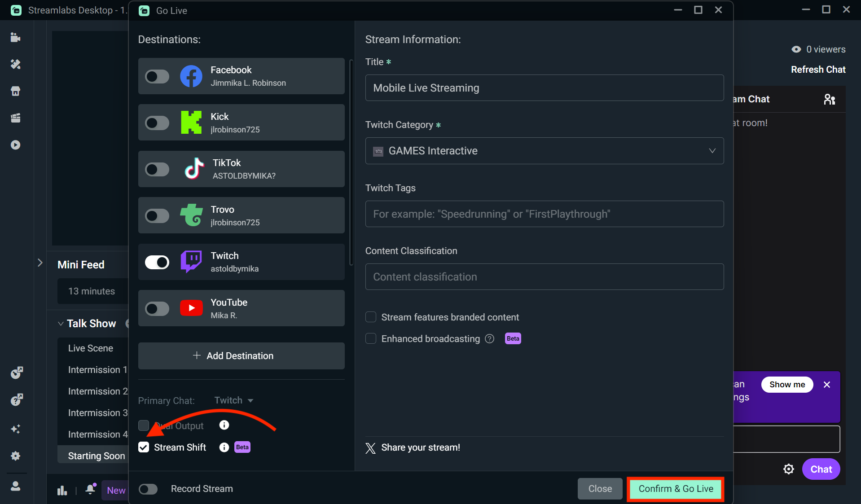Click the Confirm & Go Live button

(x=675, y=489)
